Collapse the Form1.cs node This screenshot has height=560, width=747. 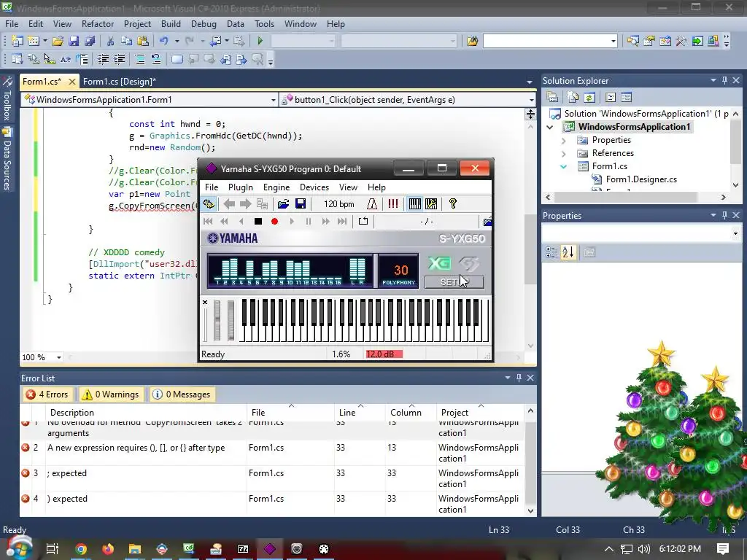pos(564,167)
